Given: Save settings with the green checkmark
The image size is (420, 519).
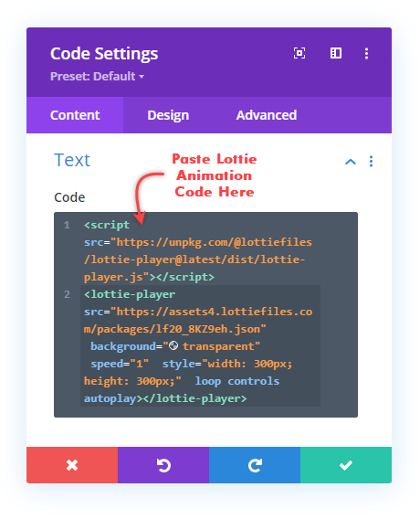Looking at the screenshot, I should (346, 465).
